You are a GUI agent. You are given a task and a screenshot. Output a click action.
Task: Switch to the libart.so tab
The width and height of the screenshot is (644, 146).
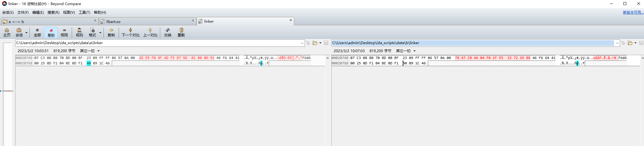point(114,21)
